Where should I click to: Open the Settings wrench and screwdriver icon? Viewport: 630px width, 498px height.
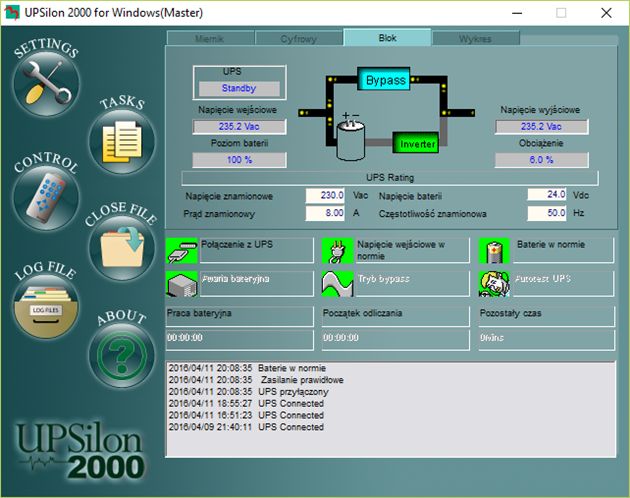(46, 84)
